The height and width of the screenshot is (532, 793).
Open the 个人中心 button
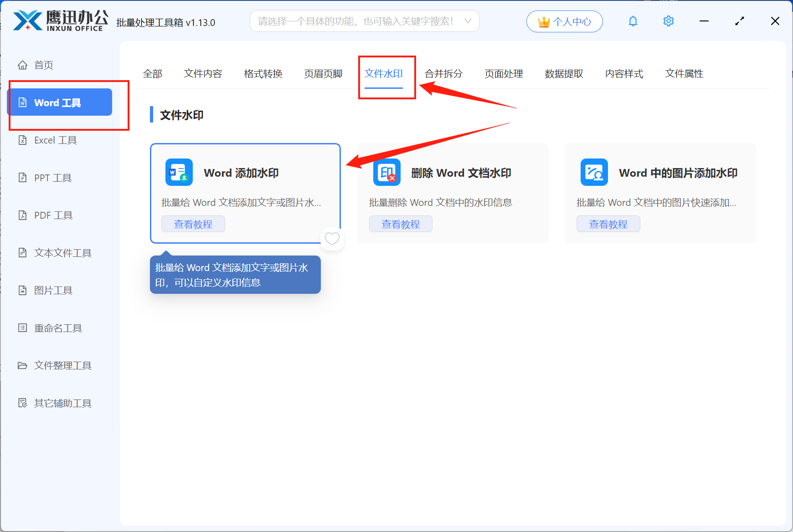(x=564, y=21)
